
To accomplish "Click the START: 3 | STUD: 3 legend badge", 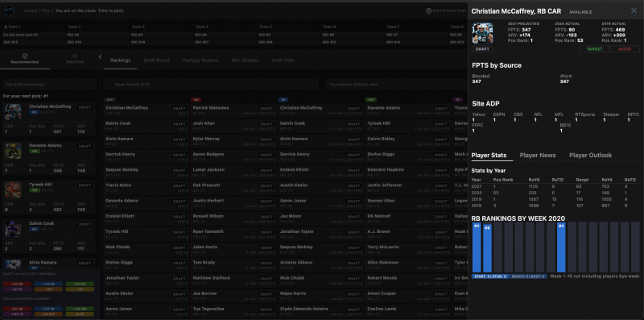I will pyautogui.click(x=490, y=276).
